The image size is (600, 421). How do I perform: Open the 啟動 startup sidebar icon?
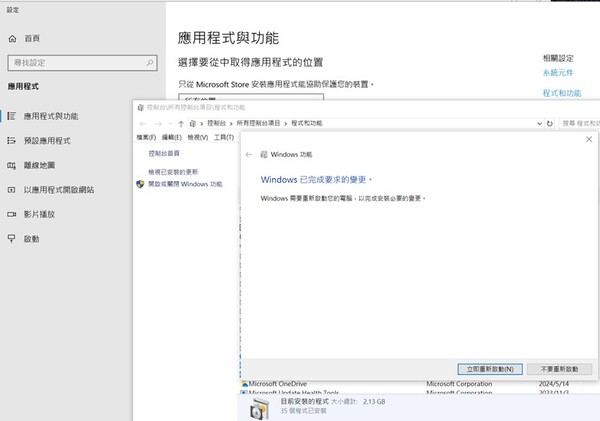[x=11, y=239]
